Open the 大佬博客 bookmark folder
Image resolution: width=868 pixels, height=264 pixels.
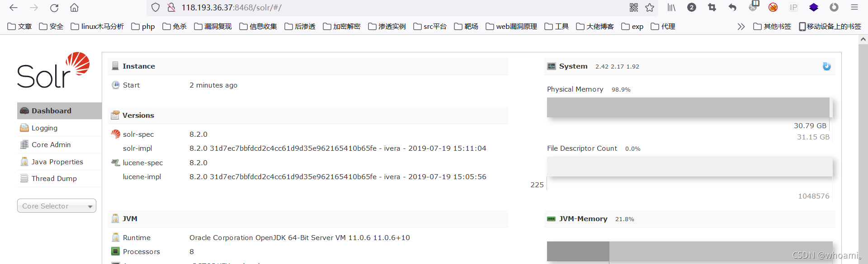595,27
